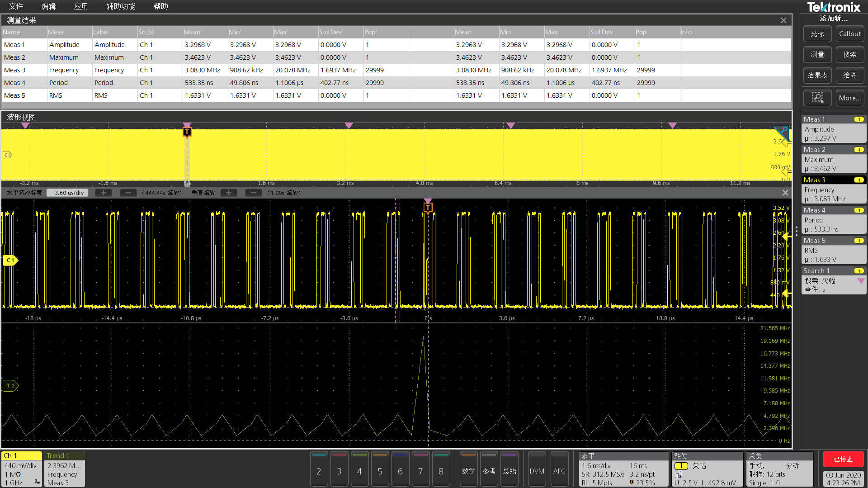Click the pink search marker triangle in the Search 1 badge

tap(861, 281)
